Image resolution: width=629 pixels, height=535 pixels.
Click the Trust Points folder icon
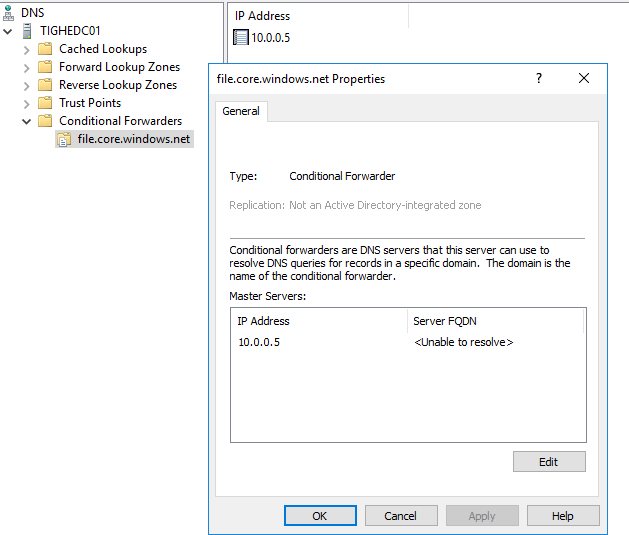[45, 103]
